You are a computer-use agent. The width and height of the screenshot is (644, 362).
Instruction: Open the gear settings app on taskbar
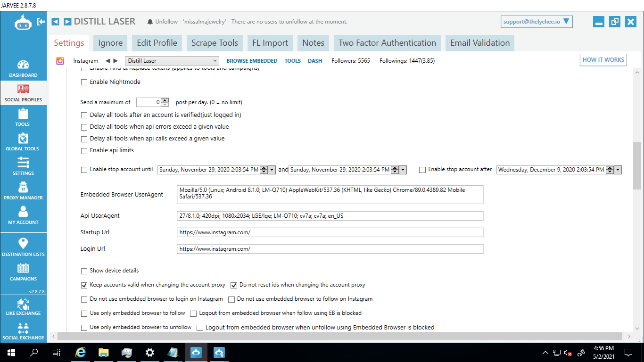tap(150, 353)
